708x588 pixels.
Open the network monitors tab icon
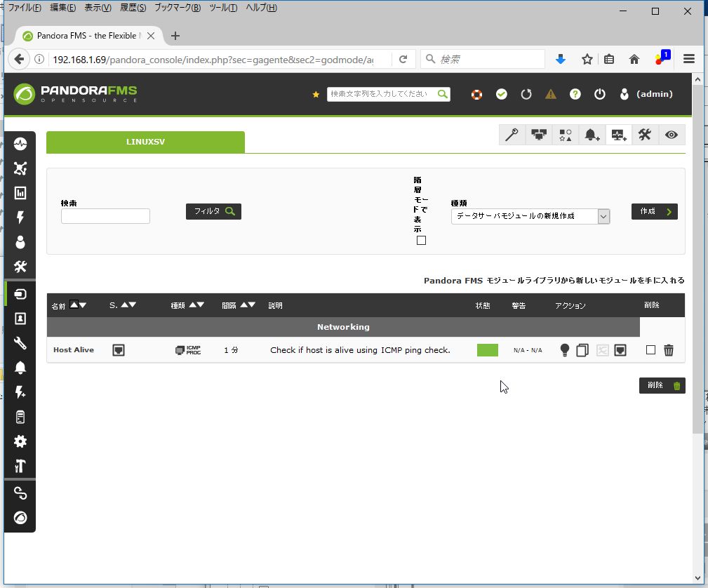(x=539, y=135)
